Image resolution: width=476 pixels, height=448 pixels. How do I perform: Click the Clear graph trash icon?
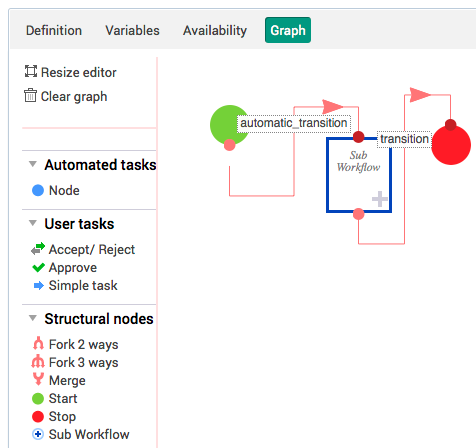(30, 95)
